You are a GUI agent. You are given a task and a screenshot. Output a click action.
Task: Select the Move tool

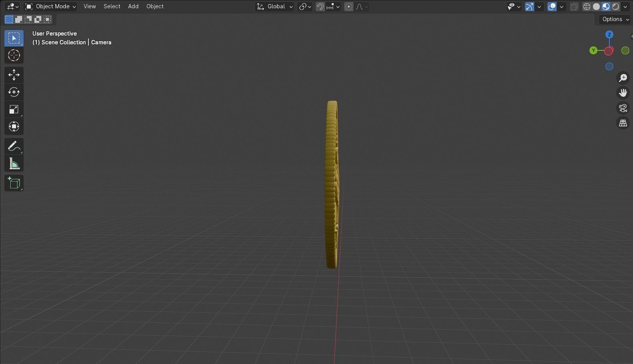[14, 75]
